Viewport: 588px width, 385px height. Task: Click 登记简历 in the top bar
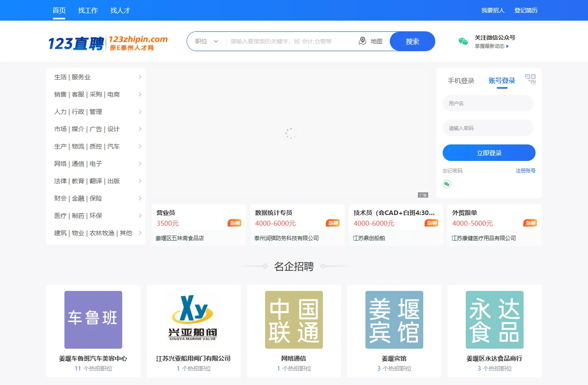(x=526, y=10)
